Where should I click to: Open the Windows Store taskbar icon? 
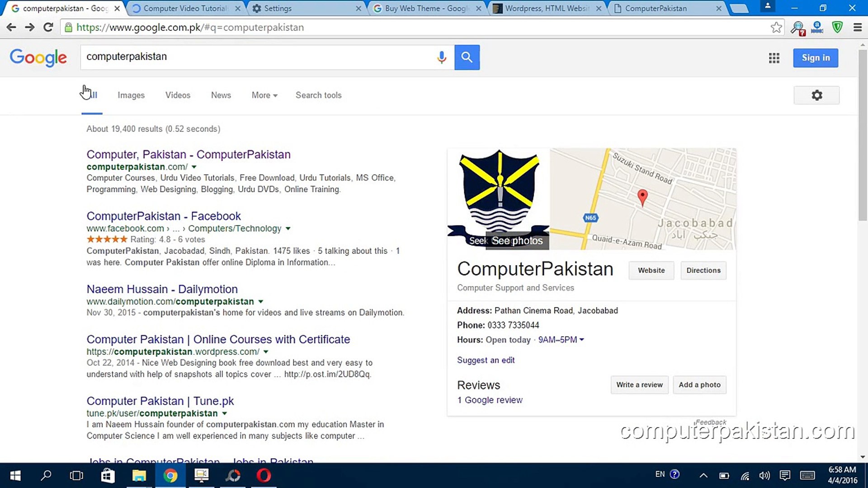pos(108,475)
